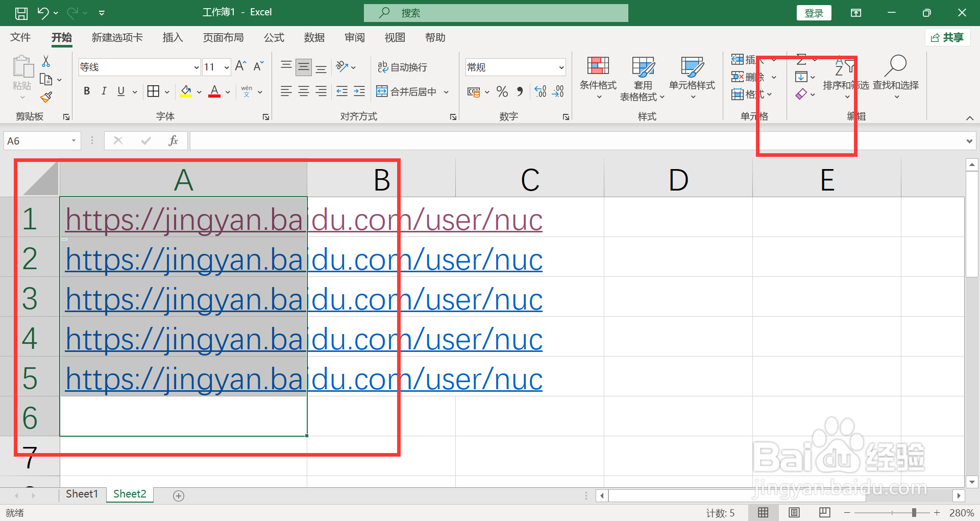Open Cell Styles (单元格样式)

tap(692, 78)
